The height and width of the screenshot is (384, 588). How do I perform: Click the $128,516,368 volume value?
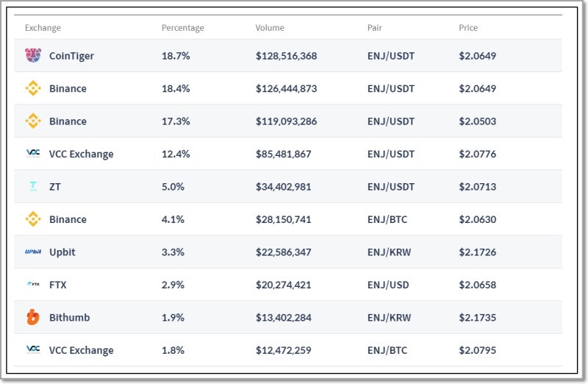[286, 56]
